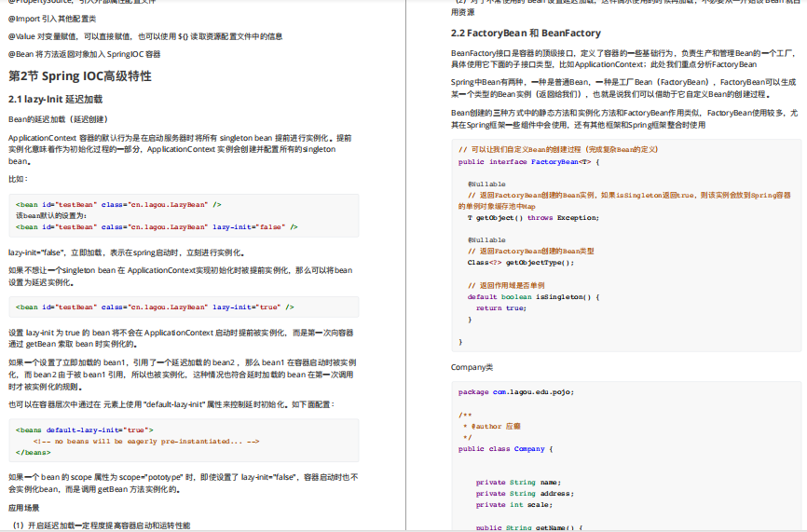The height and width of the screenshot is (532, 807).
Task: Click the paragraph starting "如果一个设置了立即加载的 bean1"
Action: [x=183, y=375]
